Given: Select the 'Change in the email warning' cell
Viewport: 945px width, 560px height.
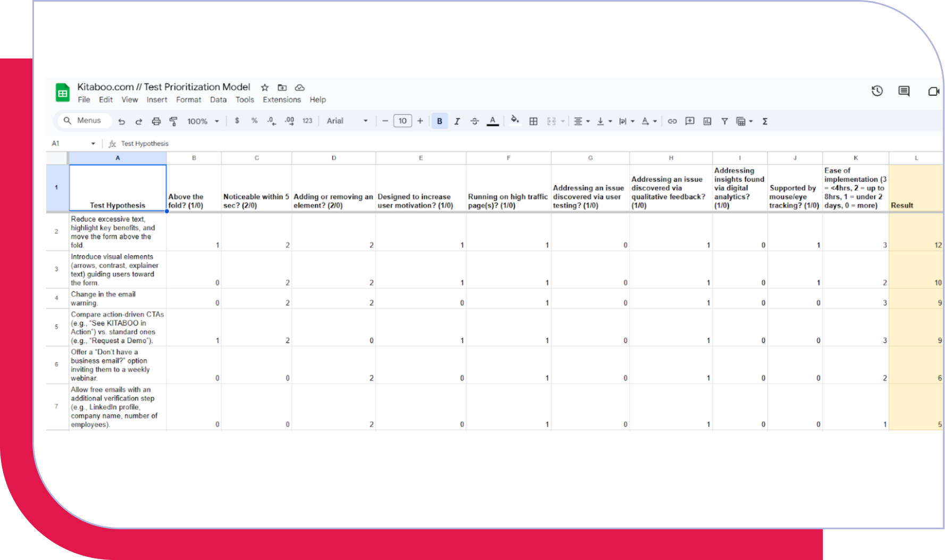Looking at the screenshot, I should pos(118,298).
